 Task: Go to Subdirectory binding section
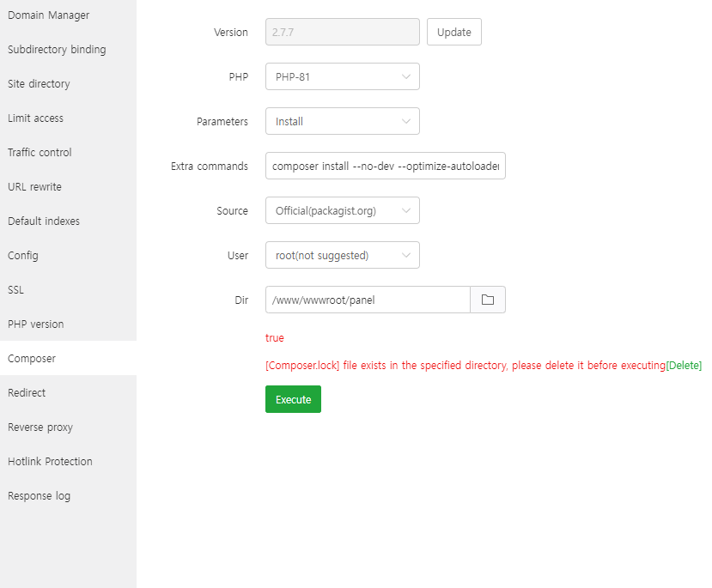pos(57,50)
